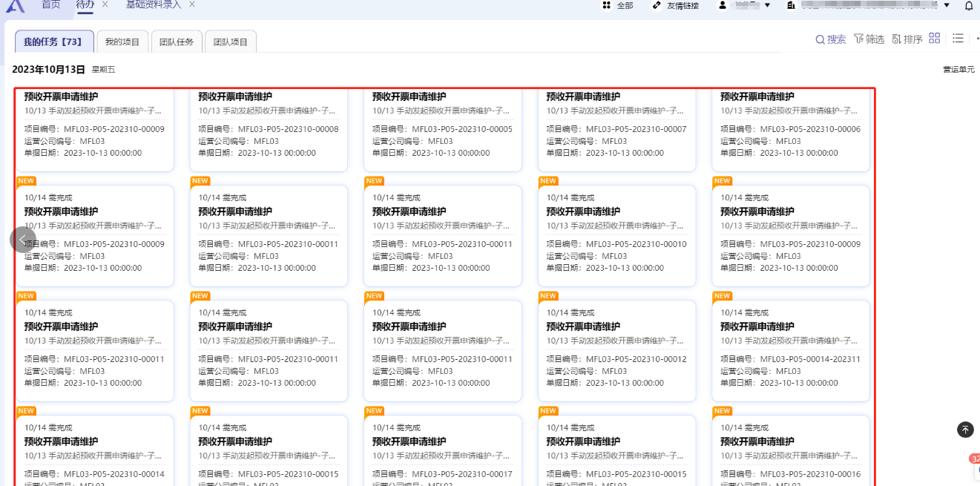Open the 团队任务 tab
Screen dimensions: 980x486
coord(177,42)
